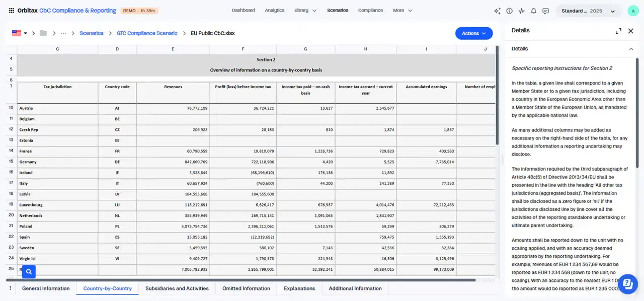The image size is (644, 301).
Task: Open GTC Compliance Scenario breadcrumb link
Action: [147, 33]
